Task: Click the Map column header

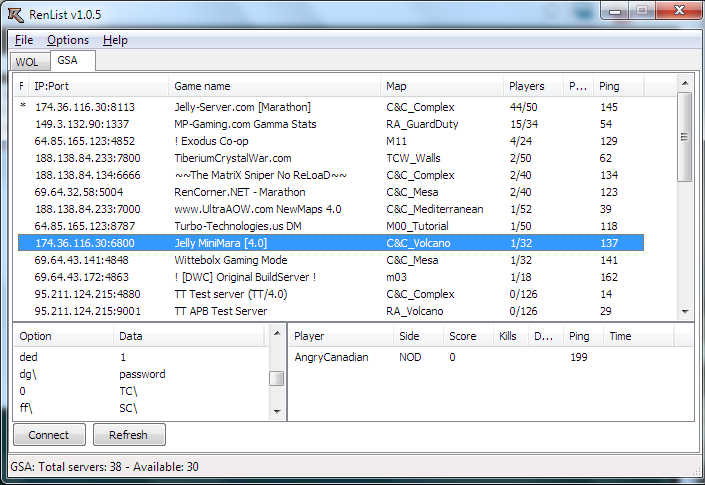Action: (x=397, y=86)
